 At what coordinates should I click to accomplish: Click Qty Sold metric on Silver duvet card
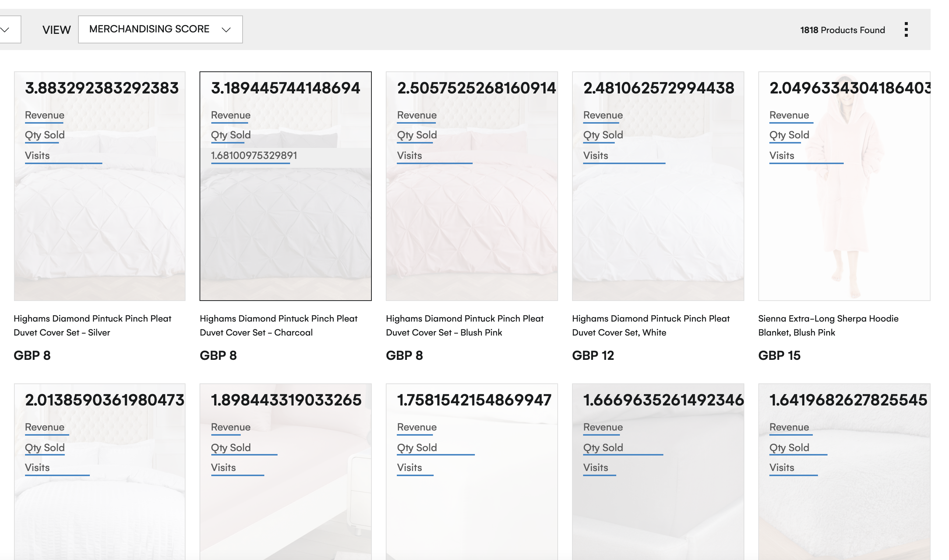(x=45, y=135)
